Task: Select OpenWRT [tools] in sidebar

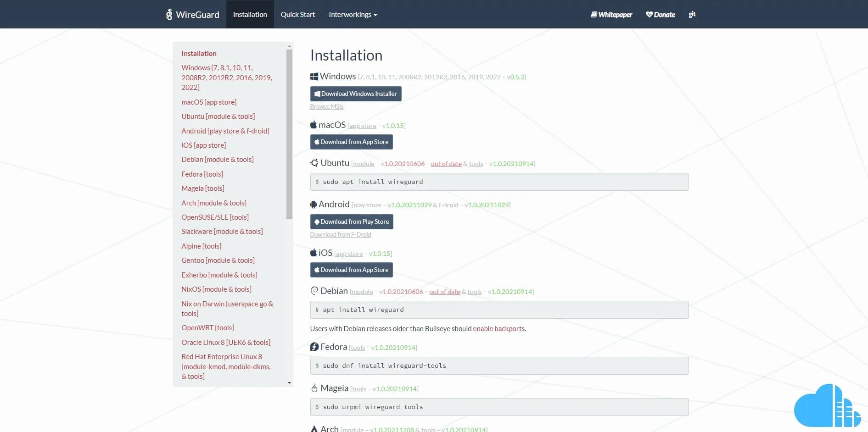Action: 207,328
